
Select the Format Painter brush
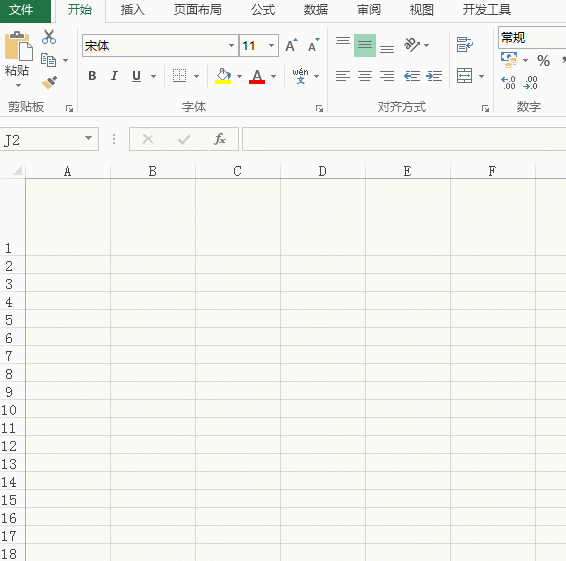click(49, 82)
